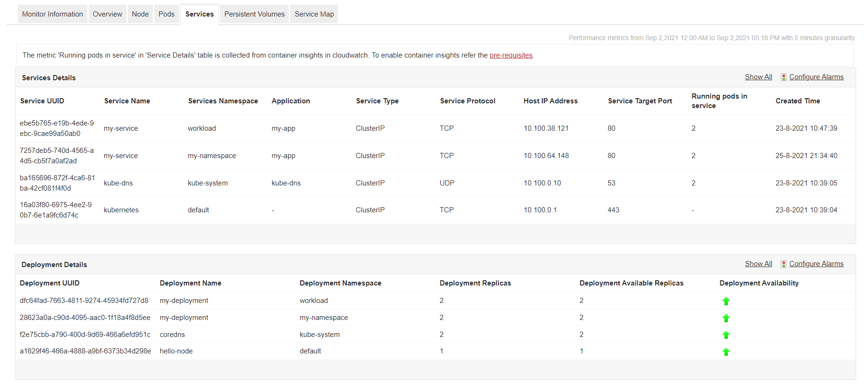Open the Overview tab

[107, 14]
